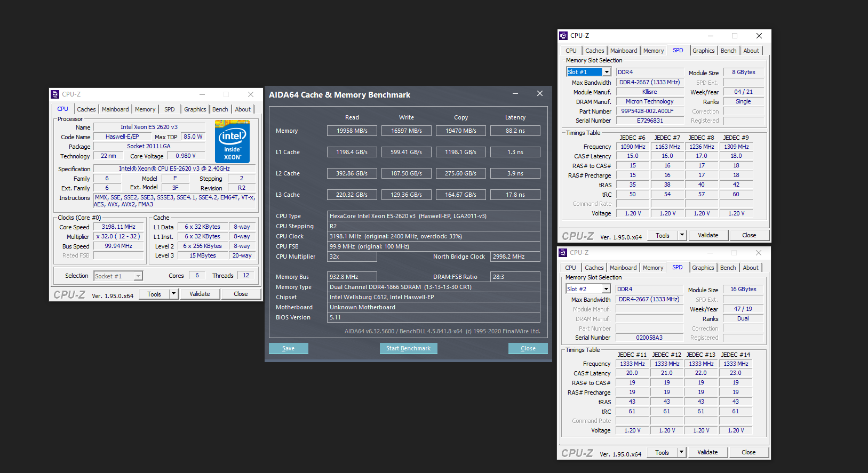Click the Close button at the bottom of AIDA64

(x=528, y=348)
